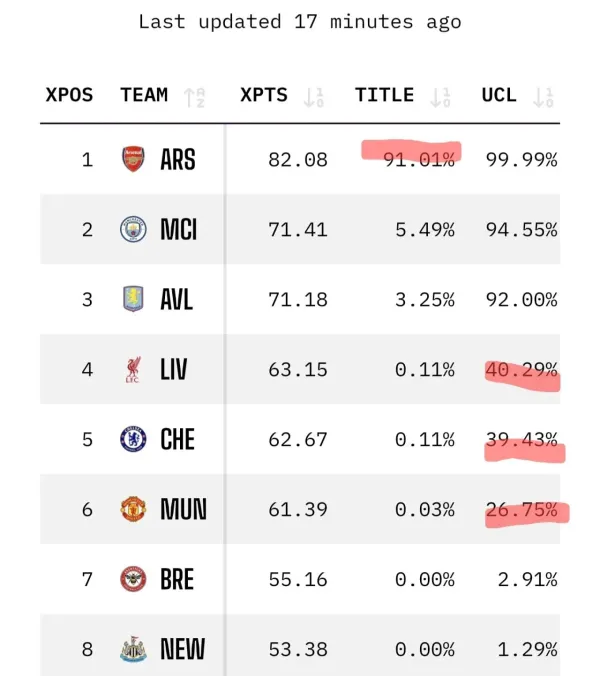Click the Aston Villa crest icon
600x676 pixels.
pos(133,299)
